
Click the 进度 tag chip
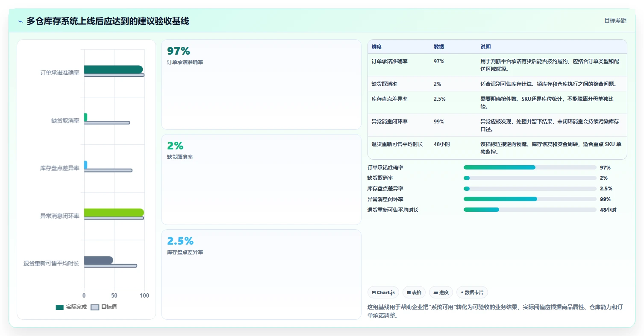(x=441, y=292)
